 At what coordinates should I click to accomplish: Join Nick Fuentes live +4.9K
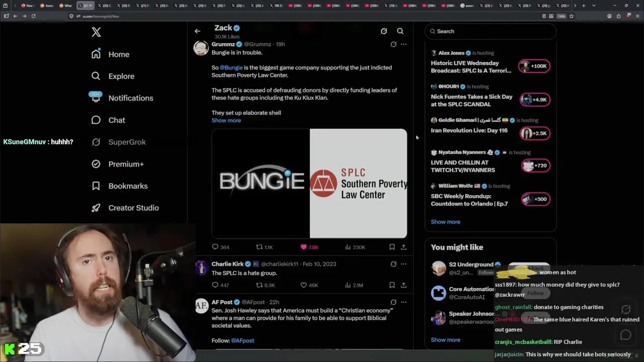pyautogui.click(x=534, y=100)
